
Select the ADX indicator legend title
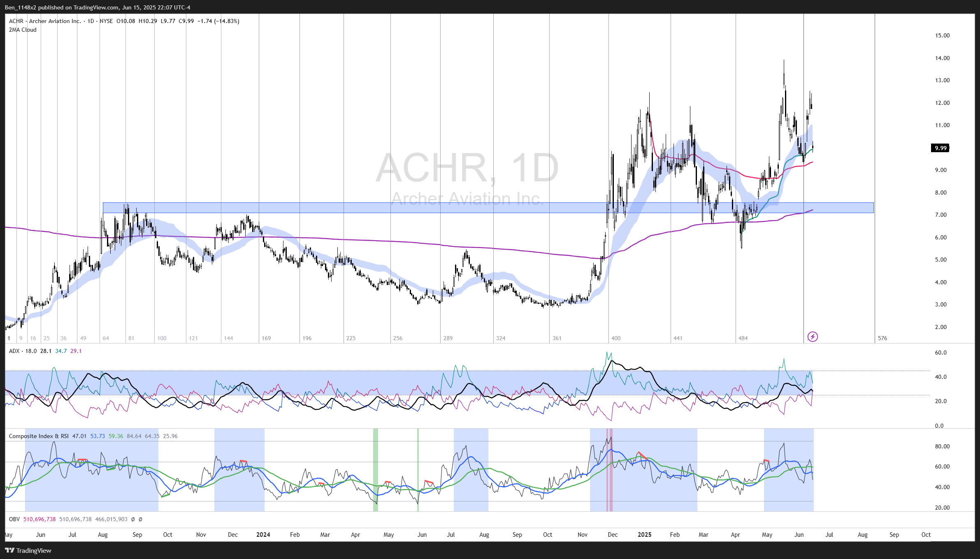pyautogui.click(x=14, y=351)
